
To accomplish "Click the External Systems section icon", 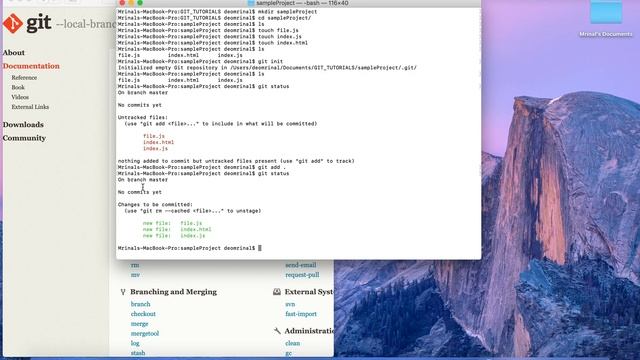I will click(x=277, y=292).
